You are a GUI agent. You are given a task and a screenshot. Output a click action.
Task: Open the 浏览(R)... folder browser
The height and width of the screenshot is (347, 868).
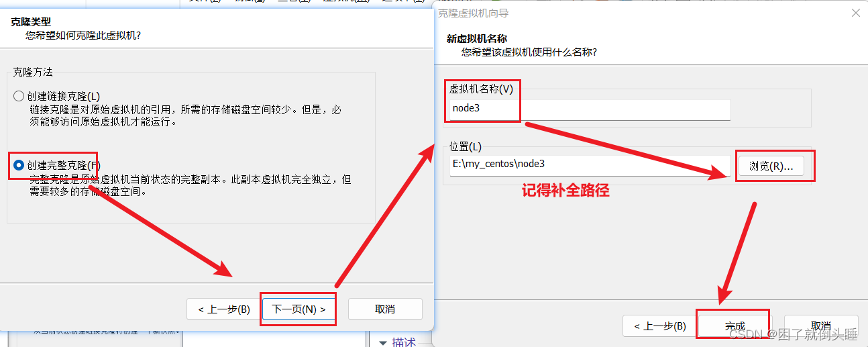coord(771,166)
